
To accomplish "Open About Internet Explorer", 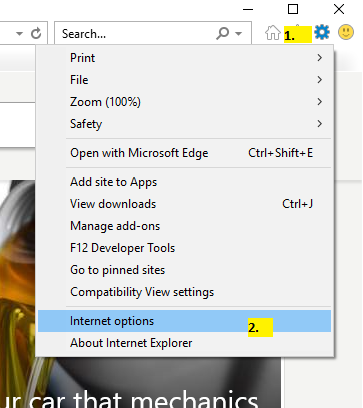I will coord(185,343).
